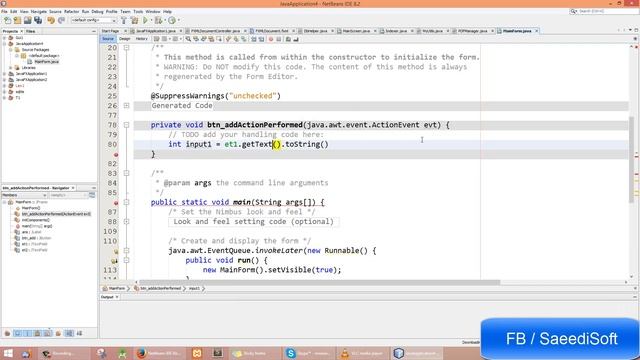Open Members dropdown in Navigator
The image size is (640, 360).
24,195
